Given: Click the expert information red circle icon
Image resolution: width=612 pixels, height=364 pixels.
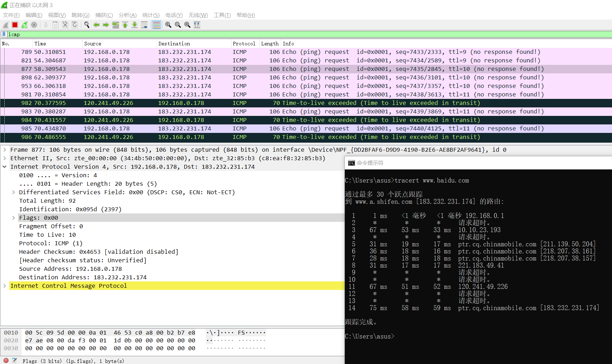Looking at the screenshot, I should 6,360.
